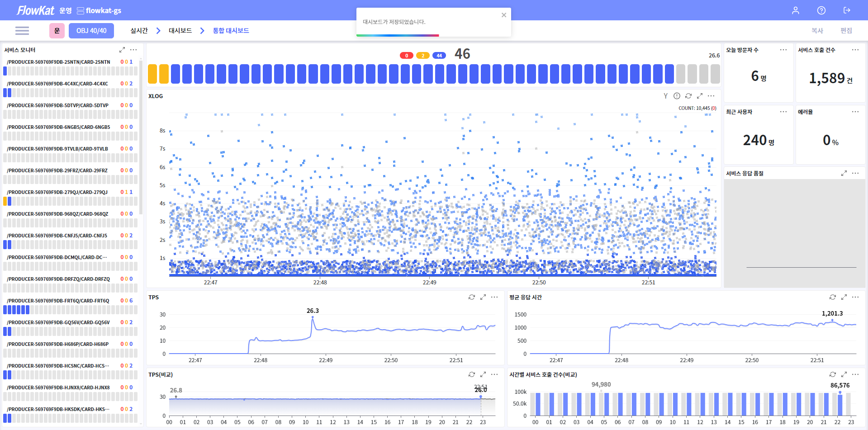Viewport: 868px width, 430px height.
Task: Click the XLOG info alert icon
Action: [x=677, y=96]
